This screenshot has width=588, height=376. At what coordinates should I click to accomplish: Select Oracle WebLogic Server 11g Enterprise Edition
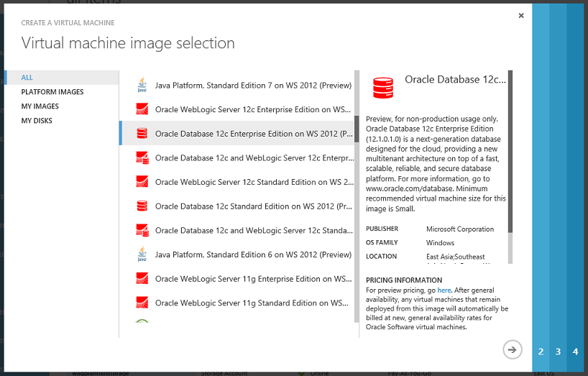click(x=236, y=278)
